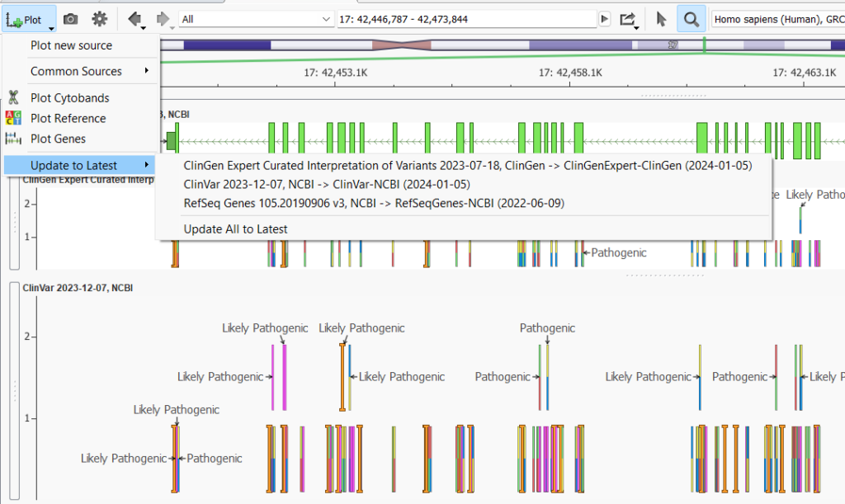Open the back arrow history dropdown

(144, 27)
